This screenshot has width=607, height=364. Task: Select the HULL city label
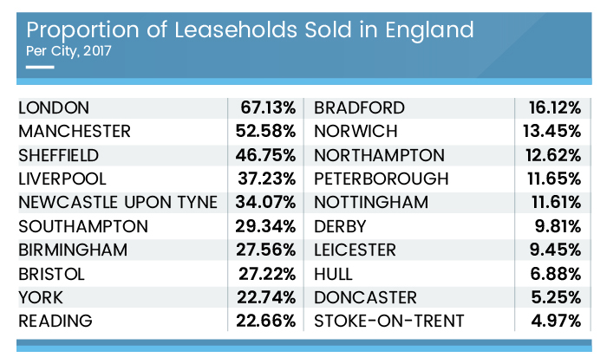[335, 274]
